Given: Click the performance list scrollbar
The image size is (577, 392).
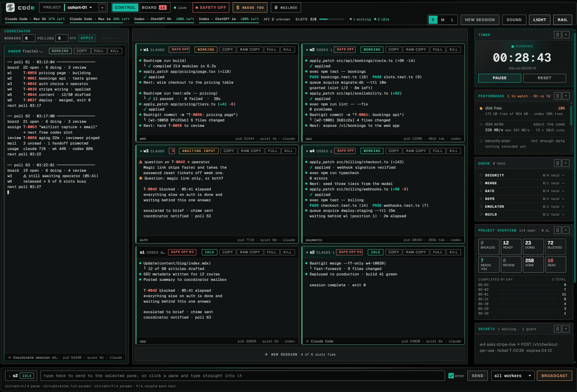Looking at the screenshot, I should pos(571,116).
